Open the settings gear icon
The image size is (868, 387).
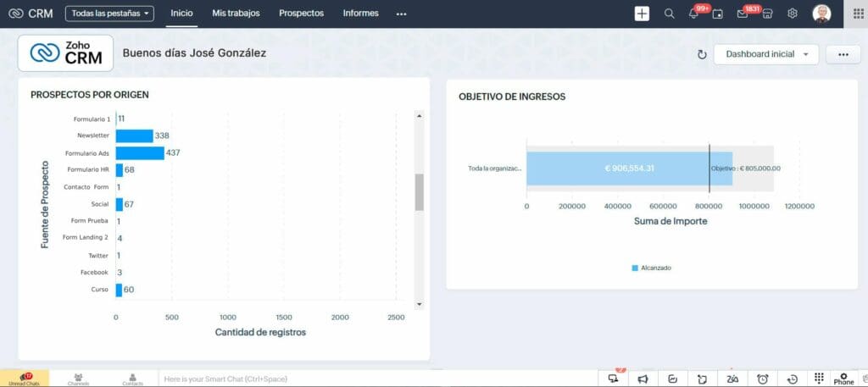click(x=793, y=14)
